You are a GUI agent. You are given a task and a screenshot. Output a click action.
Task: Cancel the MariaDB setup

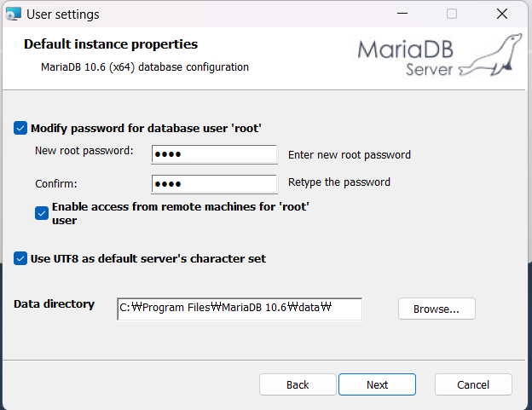[x=473, y=384]
